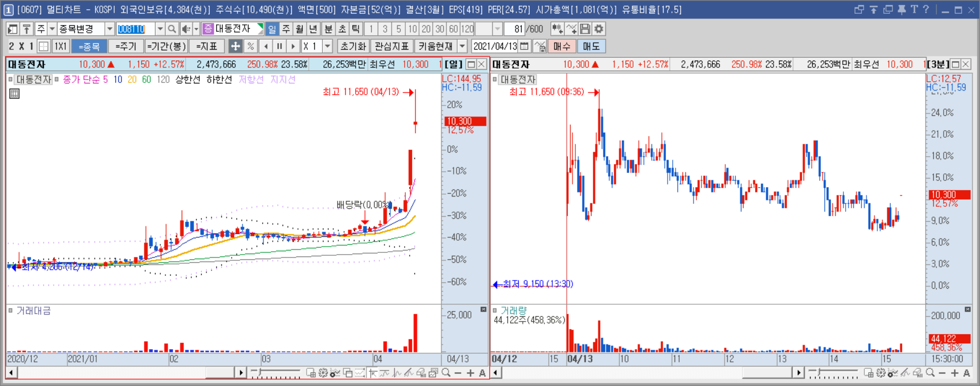The height and width of the screenshot is (386, 980).
Task: Save chart with the floppy disk icon
Action: pos(585,29)
